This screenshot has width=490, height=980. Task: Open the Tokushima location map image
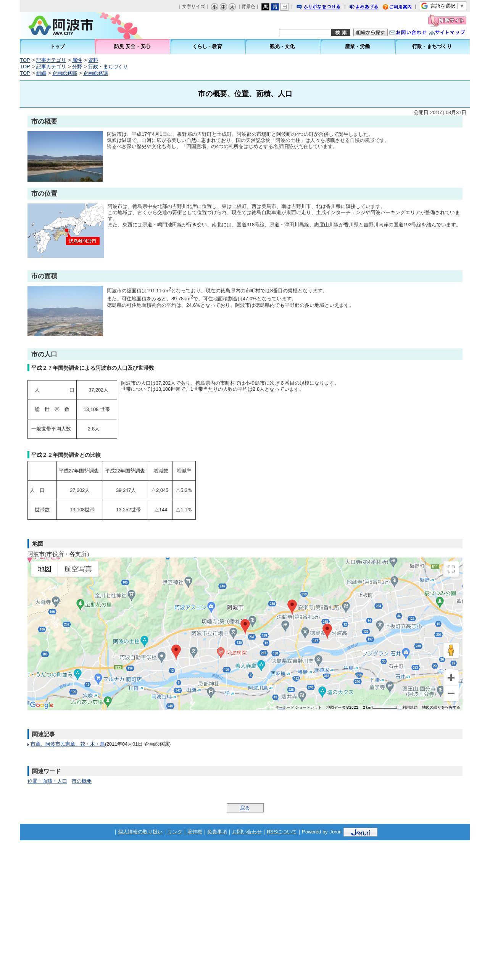click(x=66, y=230)
